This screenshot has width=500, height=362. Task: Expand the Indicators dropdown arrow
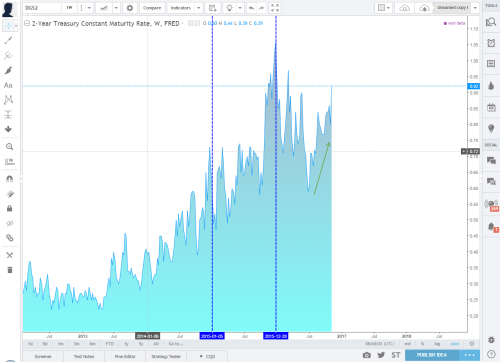pyautogui.click(x=198, y=8)
